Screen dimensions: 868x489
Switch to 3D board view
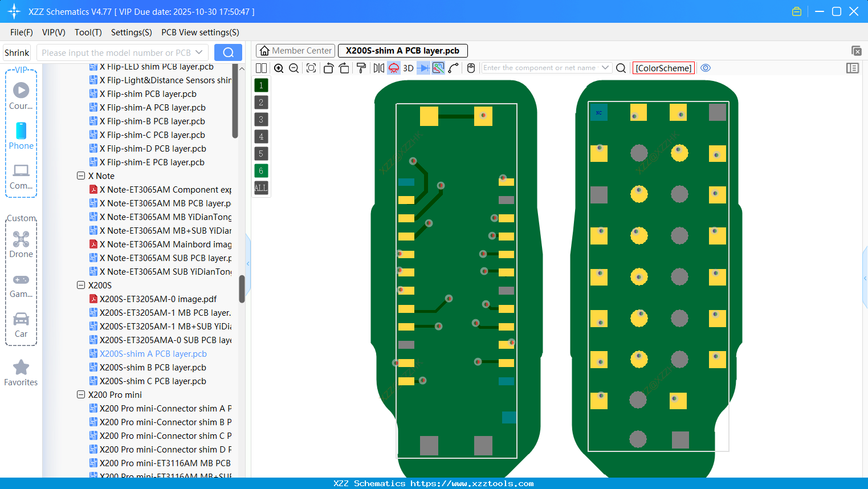408,68
